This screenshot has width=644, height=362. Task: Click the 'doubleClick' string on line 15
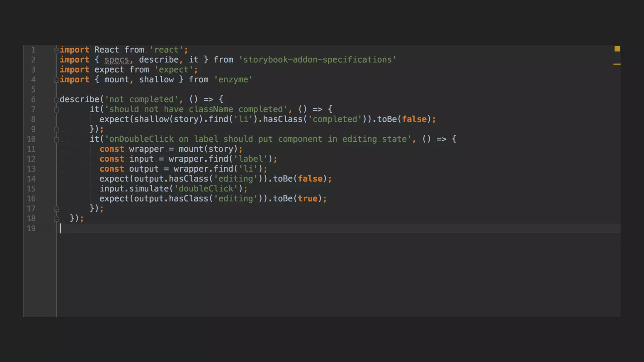tap(206, 189)
